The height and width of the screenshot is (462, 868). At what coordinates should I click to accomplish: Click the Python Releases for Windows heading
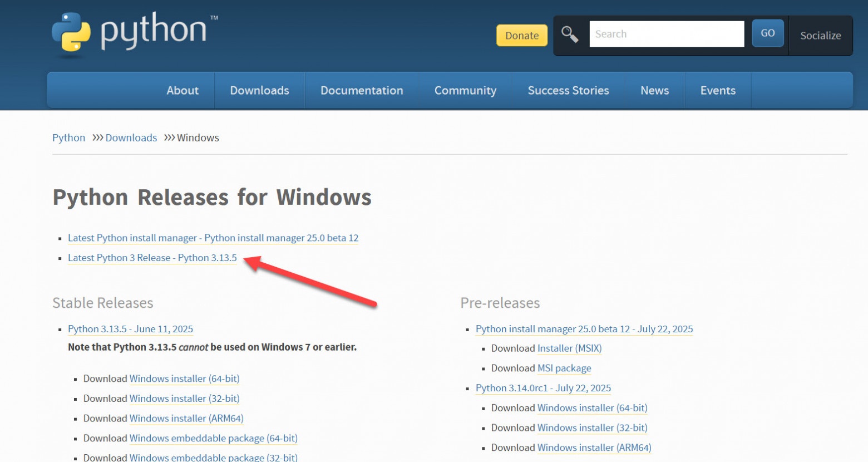[212, 198]
